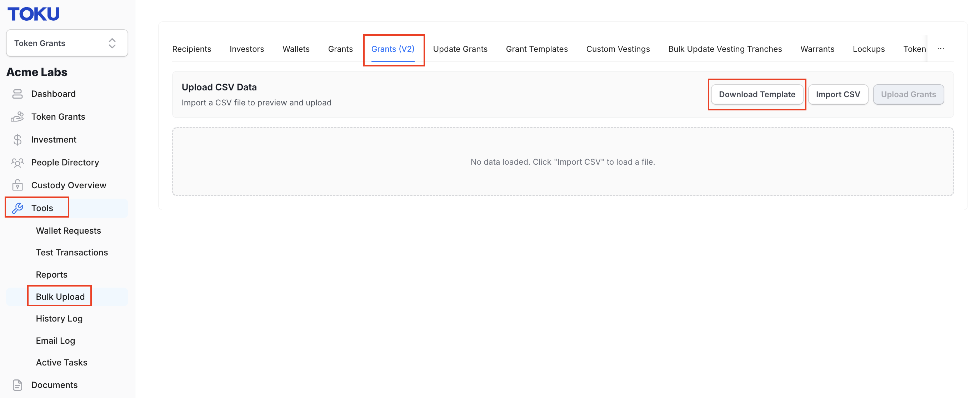
Task: Click the Tools wrench icon
Action: [x=17, y=208]
